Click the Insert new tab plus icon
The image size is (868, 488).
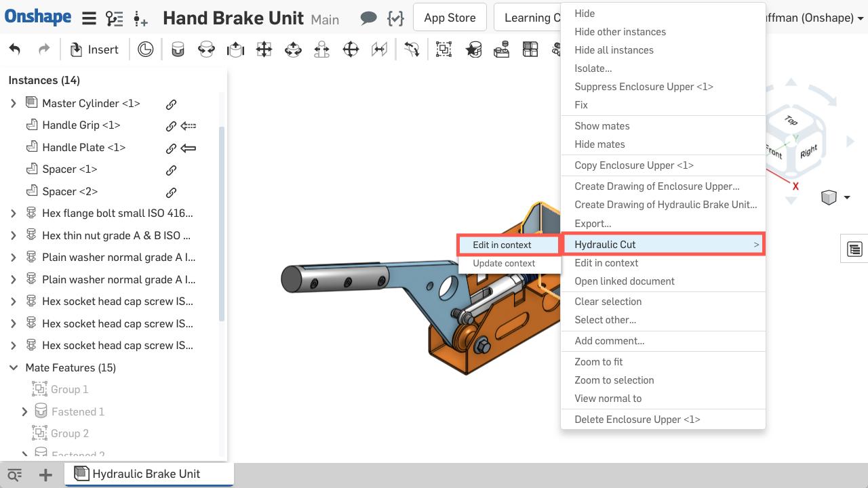point(45,475)
